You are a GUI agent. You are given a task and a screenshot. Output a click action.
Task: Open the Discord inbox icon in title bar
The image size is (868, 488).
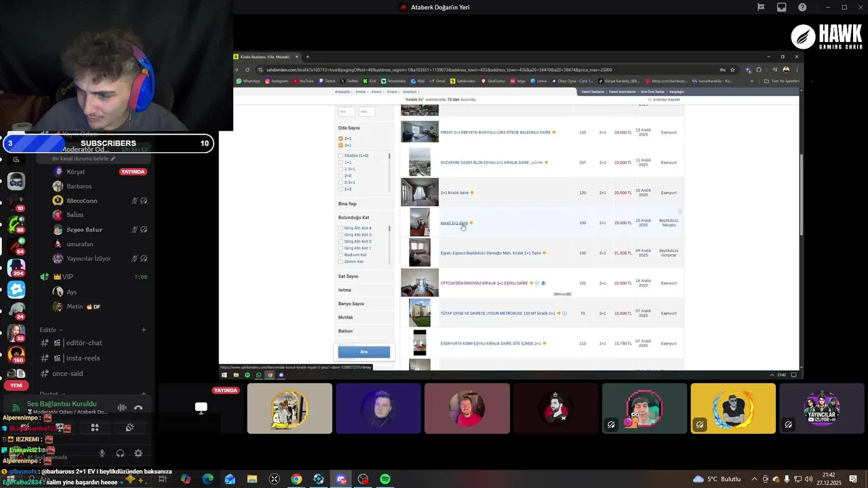(782, 7)
